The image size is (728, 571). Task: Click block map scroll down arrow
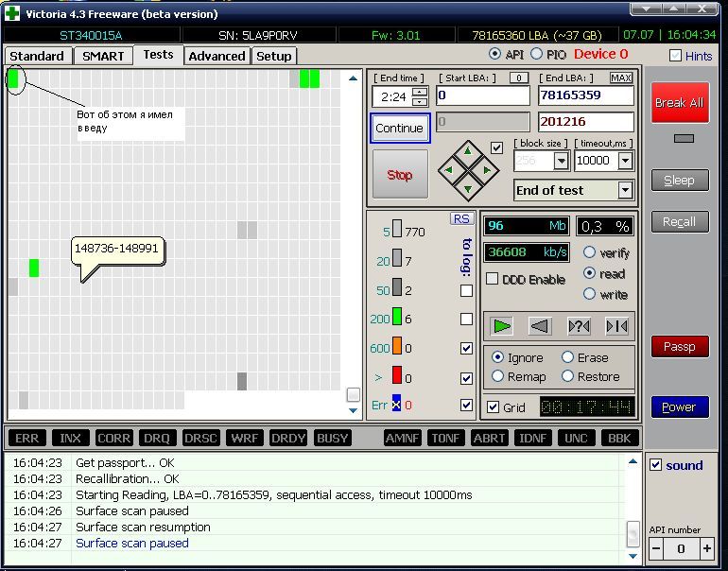click(x=353, y=410)
